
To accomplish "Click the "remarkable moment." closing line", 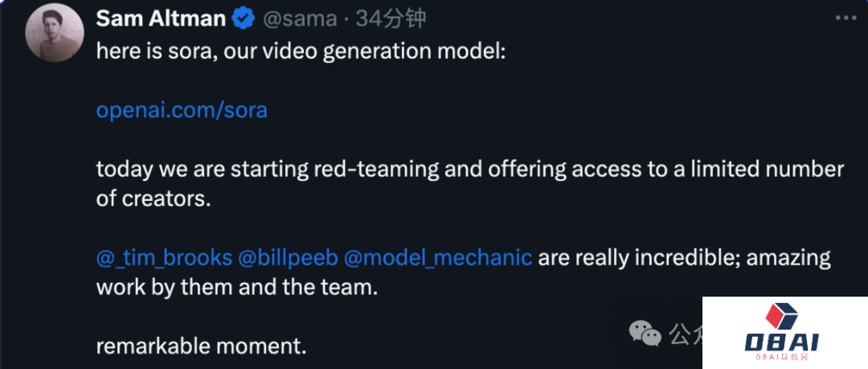I will (202, 346).
